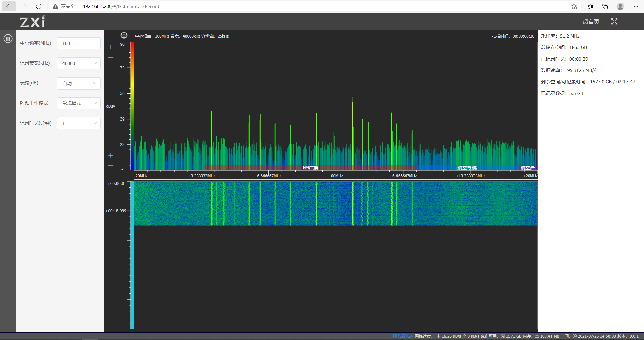Open the browser three-dot menu
This screenshot has width=644, height=340.
point(636,6)
